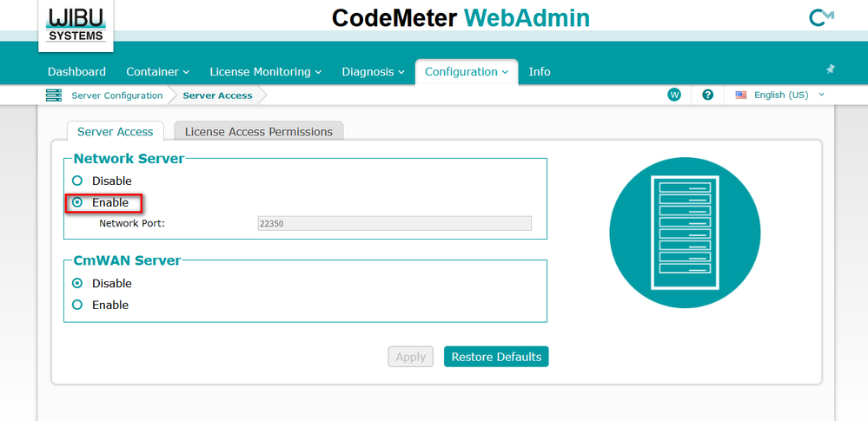Screen dimensions: 868x421
Task: Select Enable for CmWAN Server
Action: pyautogui.click(x=77, y=305)
